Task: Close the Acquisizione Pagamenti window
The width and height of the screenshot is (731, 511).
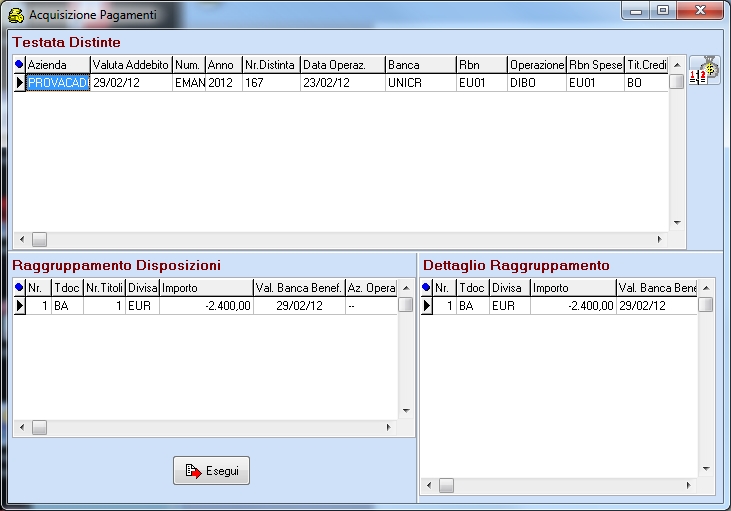Action: pyautogui.click(x=700, y=10)
